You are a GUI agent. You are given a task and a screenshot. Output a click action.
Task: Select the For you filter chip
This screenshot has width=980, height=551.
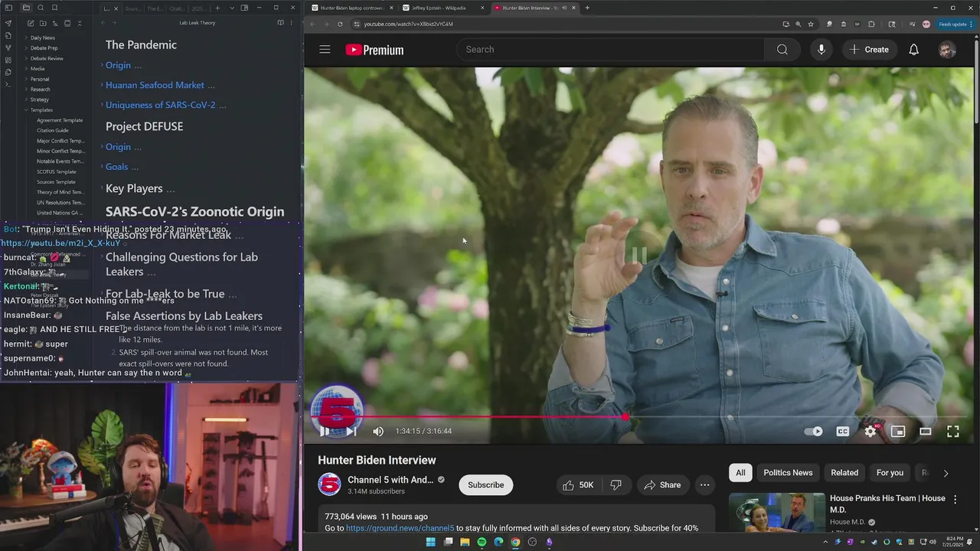890,473
